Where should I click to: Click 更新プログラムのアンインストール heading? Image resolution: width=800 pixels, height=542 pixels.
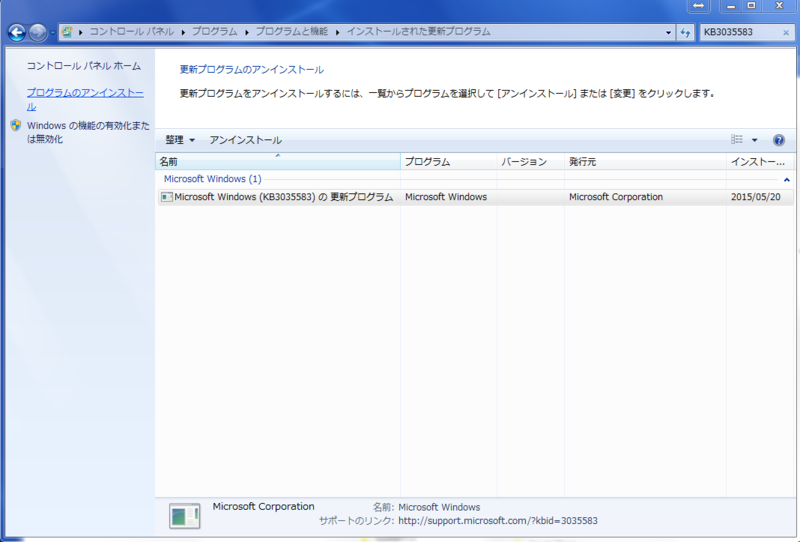(x=252, y=70)
